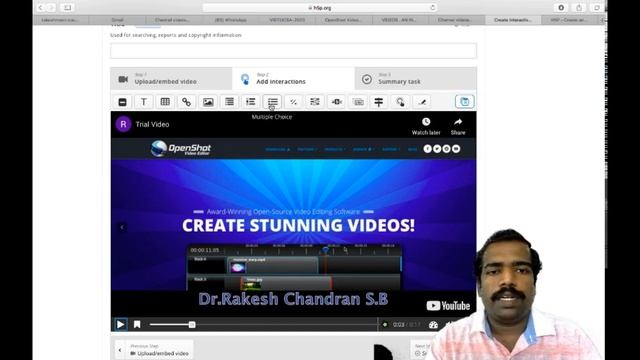Go back in Safari

pos(40,8)
